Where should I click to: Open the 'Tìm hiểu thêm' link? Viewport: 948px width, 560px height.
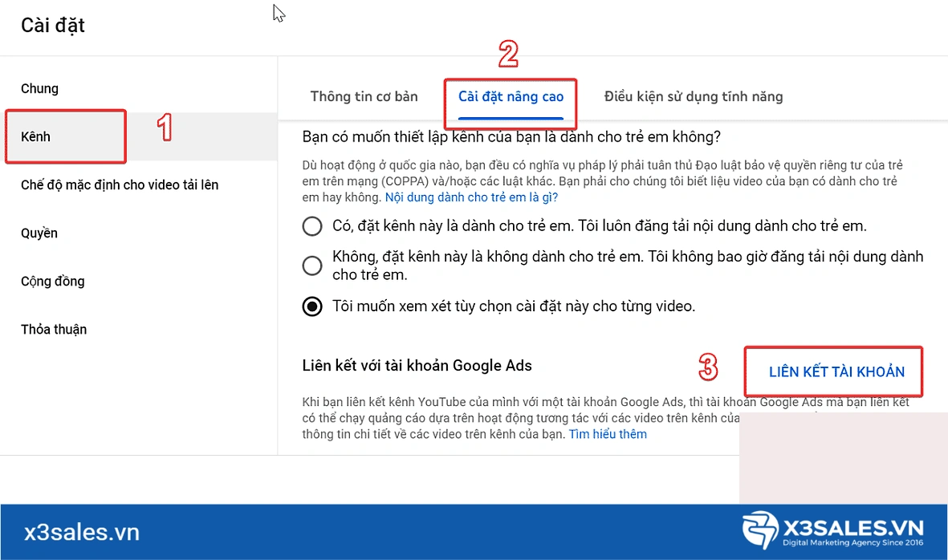click(x=608, y=434)
